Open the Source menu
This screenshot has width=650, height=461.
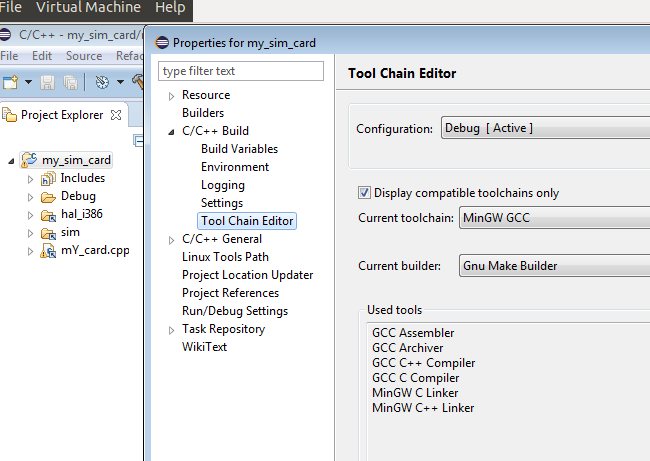coord(83,56)
